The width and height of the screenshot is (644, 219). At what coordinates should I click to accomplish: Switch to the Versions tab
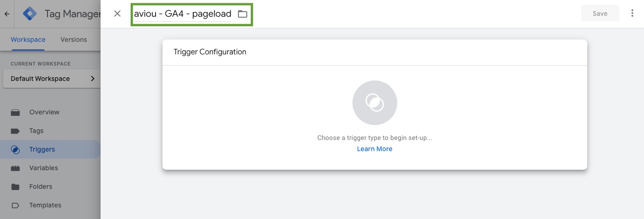[x=74, y=40]
